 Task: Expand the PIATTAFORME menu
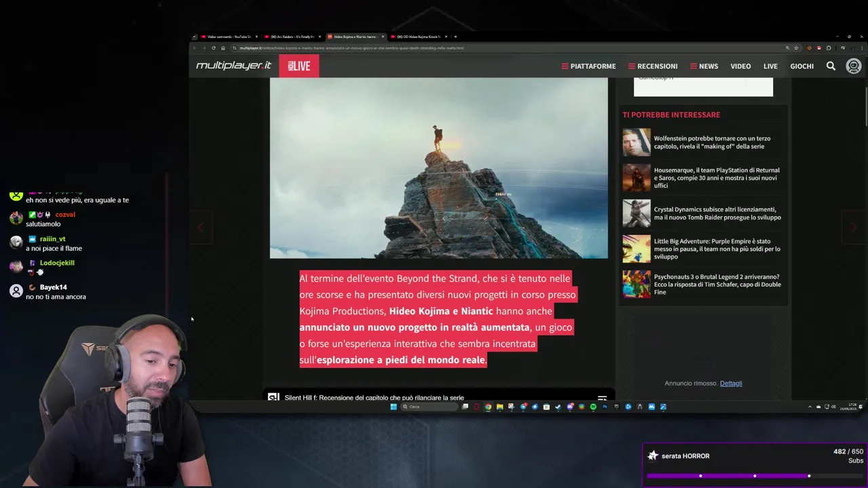click(589, 66)
